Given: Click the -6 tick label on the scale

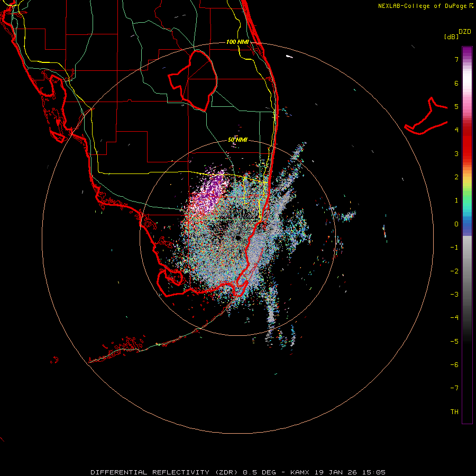Looking at the screenshot, I should [454, 364].
